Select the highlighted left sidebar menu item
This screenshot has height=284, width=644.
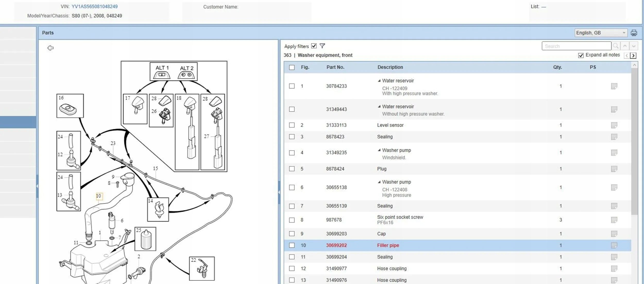click(18, 122)
